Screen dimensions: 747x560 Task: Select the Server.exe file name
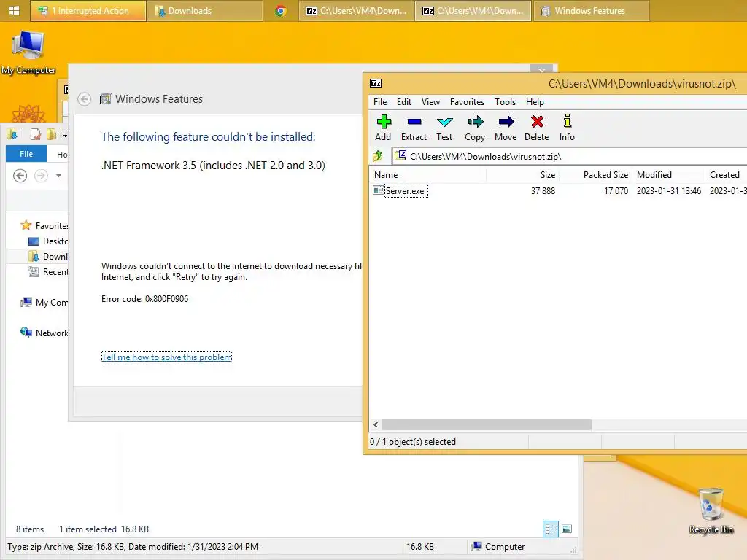[406, 191]
